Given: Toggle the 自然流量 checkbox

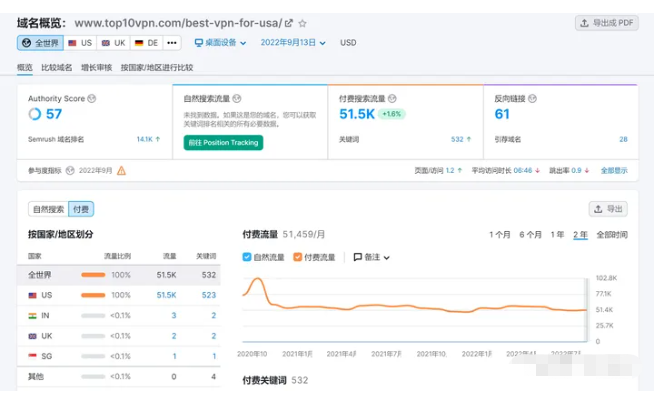Looking at the screenshot, I should [x=247, y=257].
